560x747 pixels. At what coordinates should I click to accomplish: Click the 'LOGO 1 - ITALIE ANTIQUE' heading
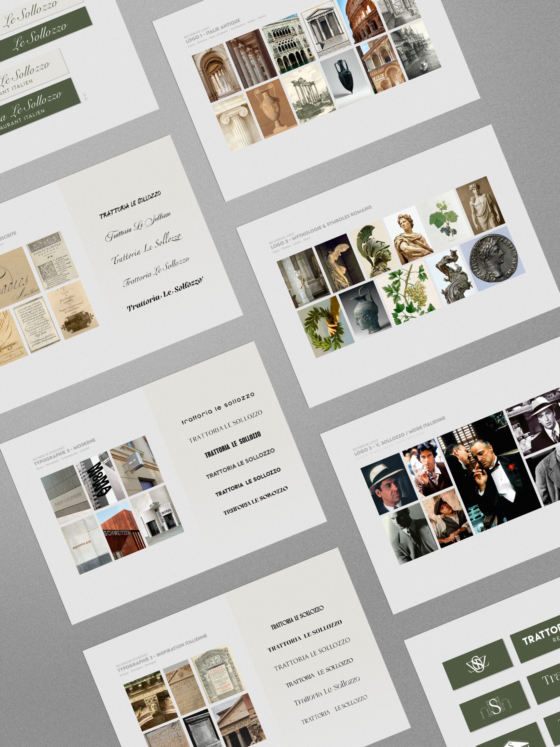click(x=212, y=31)
